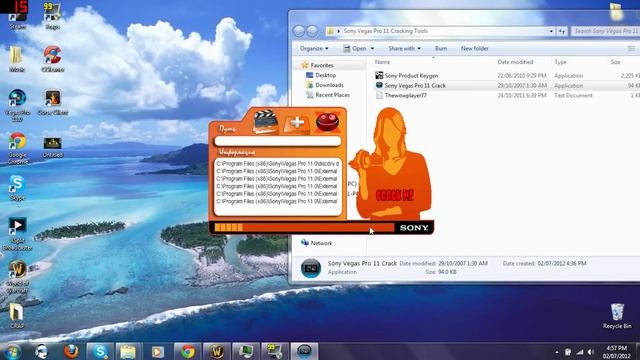Click Skype in the taskbar
The height and width of the screenshot is (360, 640).
coord(100,351)
